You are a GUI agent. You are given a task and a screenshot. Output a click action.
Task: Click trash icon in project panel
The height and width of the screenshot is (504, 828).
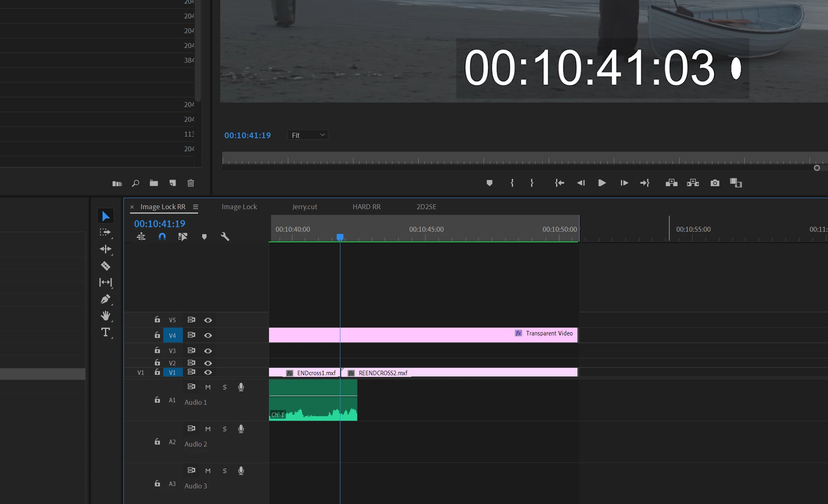coord(191,183)
